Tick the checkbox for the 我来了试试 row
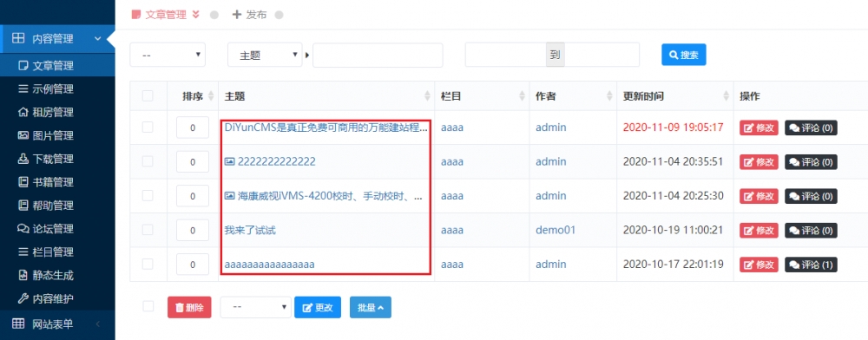The image size is (868, 340). tap(148, 230)
